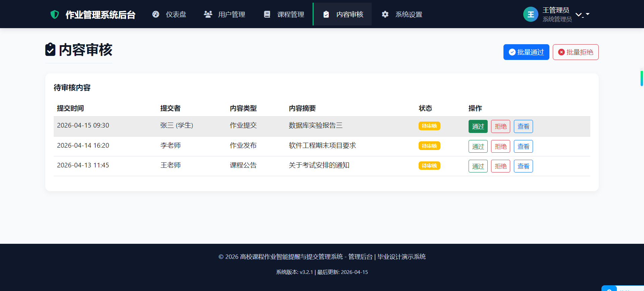644x291 pixels.
Task: Click submitter 张三 (学生)
Action: click(x=177, y=125)
